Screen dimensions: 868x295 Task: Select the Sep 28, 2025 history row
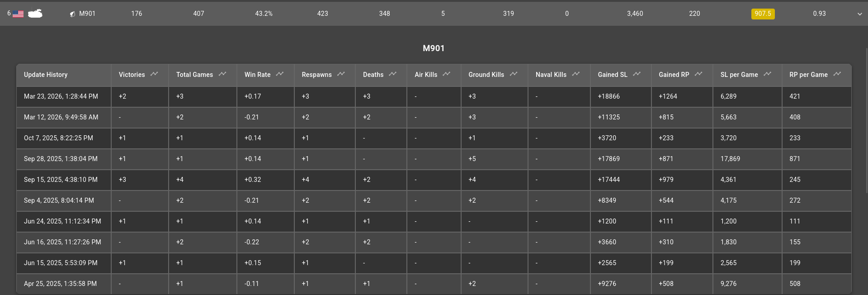tap(61, 159)
